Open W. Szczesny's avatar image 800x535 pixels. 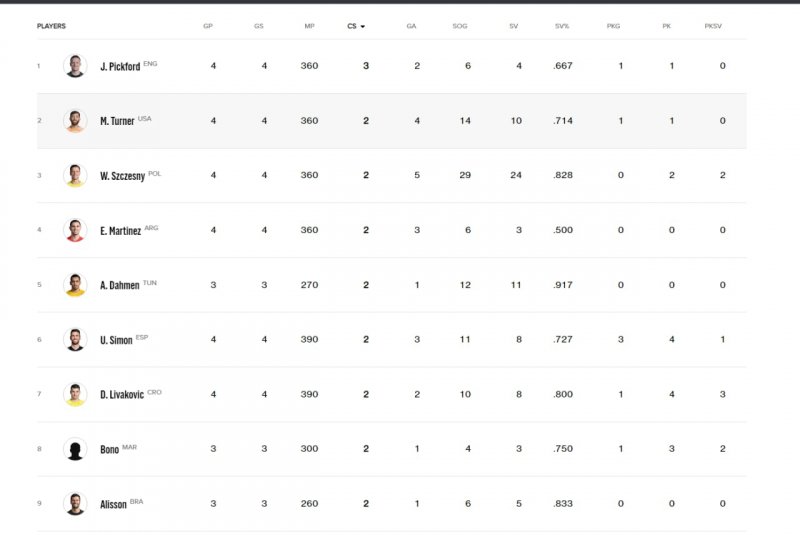pos(75,175)
